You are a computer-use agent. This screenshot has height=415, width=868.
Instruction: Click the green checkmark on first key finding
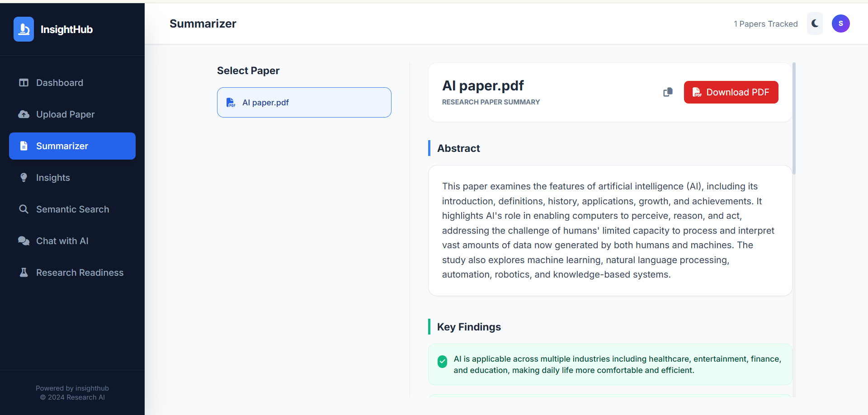pos(443,361)
